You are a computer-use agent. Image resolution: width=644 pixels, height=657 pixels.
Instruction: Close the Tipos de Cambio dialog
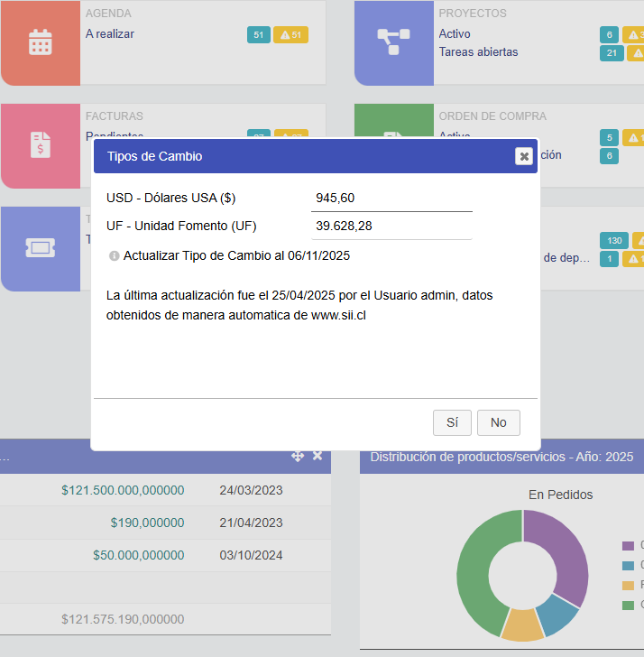tap(523, 156)
